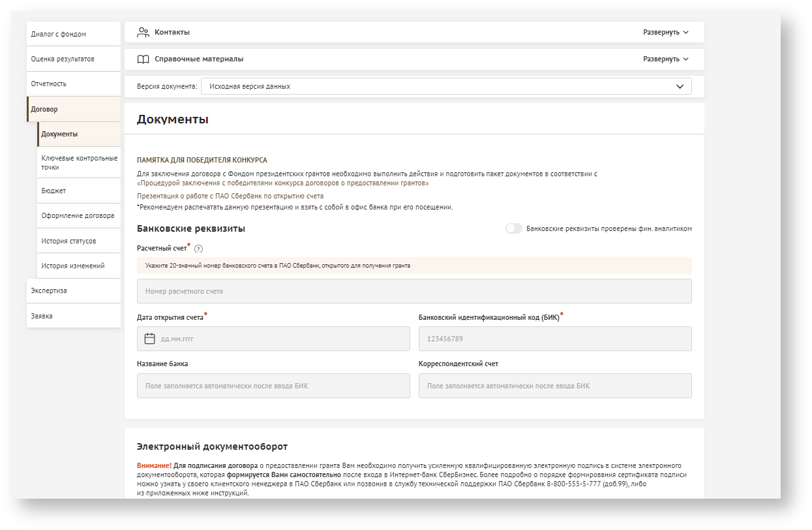This screenshot has height=530, width=812.
Task: Open Презентация о работе с ПАО Сбербанк link
Action: click(230, 196)
